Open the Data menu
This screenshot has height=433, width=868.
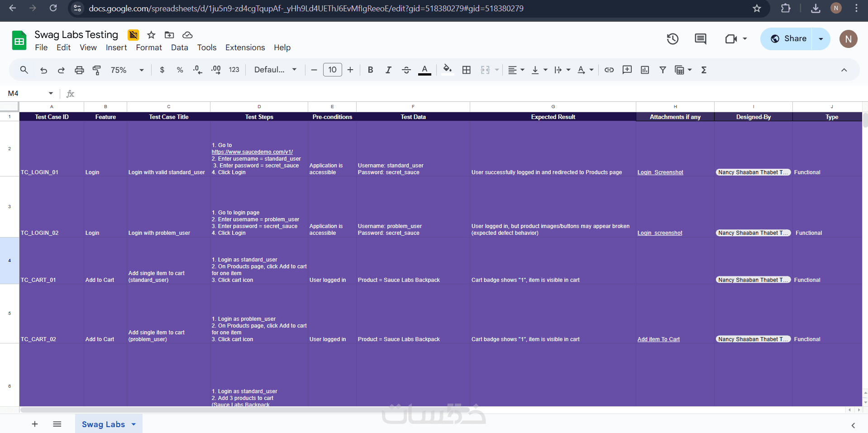pos(180,48)
